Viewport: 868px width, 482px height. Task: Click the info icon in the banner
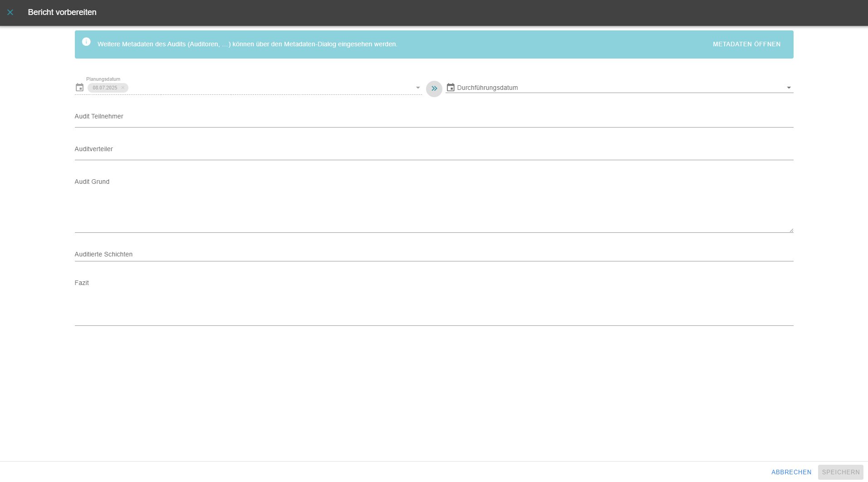pos(86,42)
